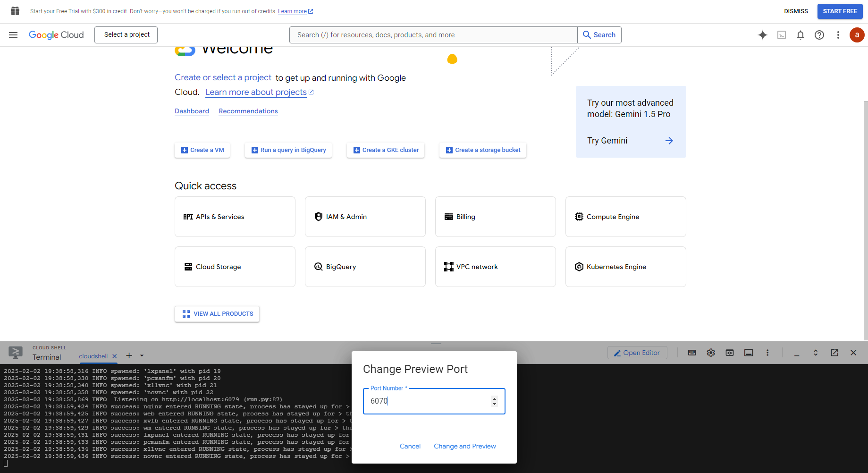868x473 pixels.
Task: Click Create a GKE cluster
Action: pos(386,150)
